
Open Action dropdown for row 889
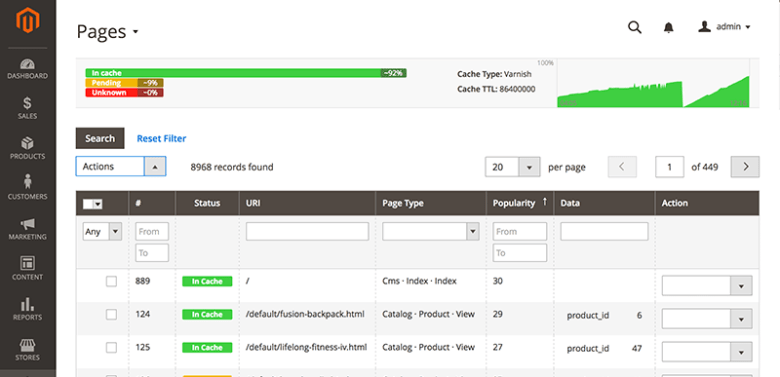(707, 286)
